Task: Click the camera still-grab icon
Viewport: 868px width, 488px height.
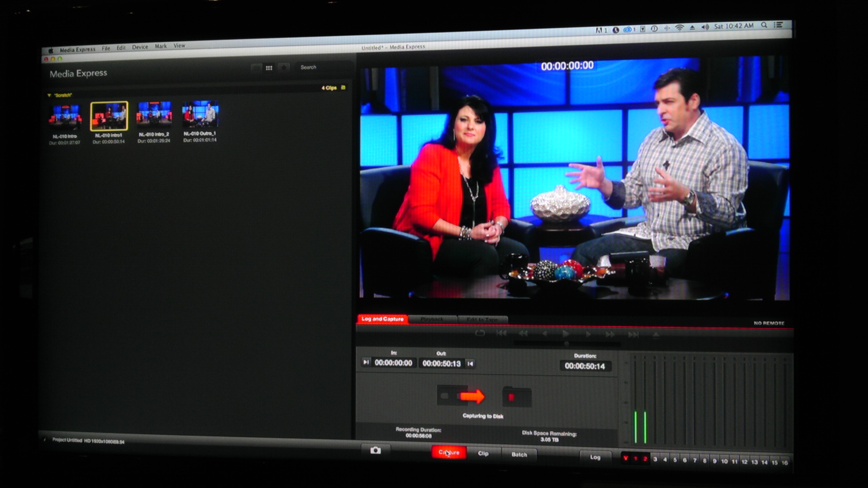Action: [375, 450]
